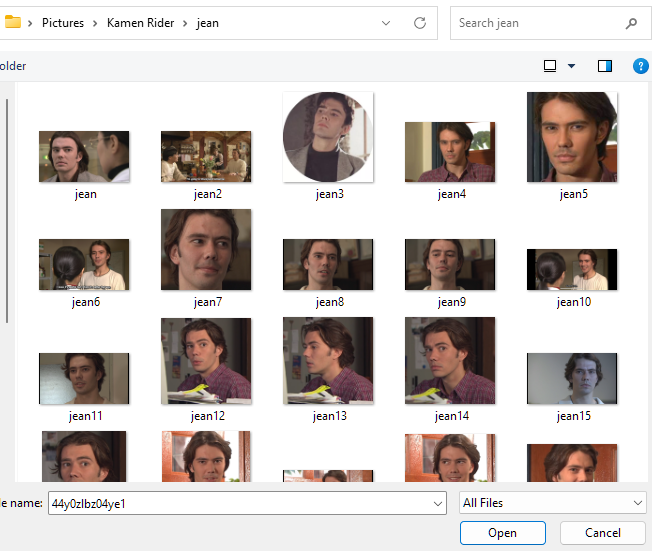Go to Kamen Rider in the breadcrumb
Screen dimensions: 652x551
click(x=141, y=23)
